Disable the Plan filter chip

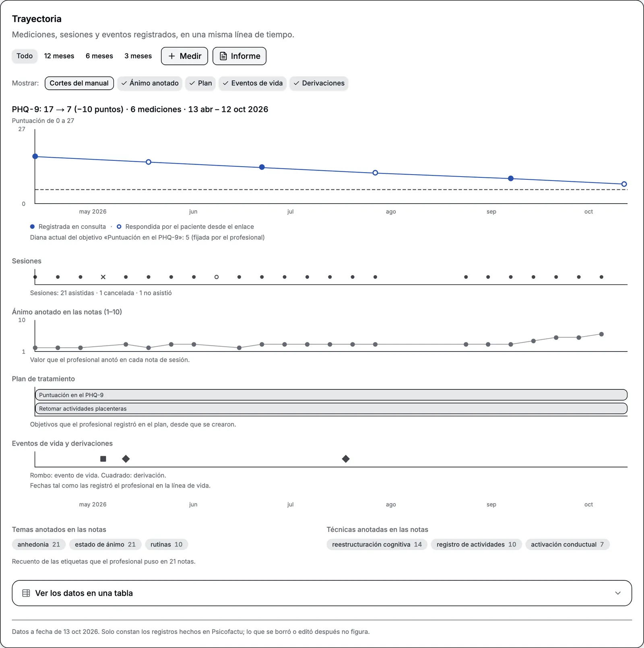click(x=200, y=83)
